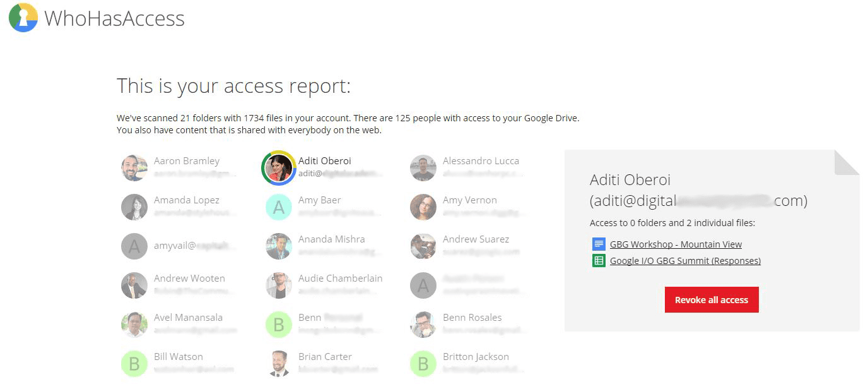Select Amy Baer's letter A avatar
The image size is (868, 384).
(x=279, y=207)
